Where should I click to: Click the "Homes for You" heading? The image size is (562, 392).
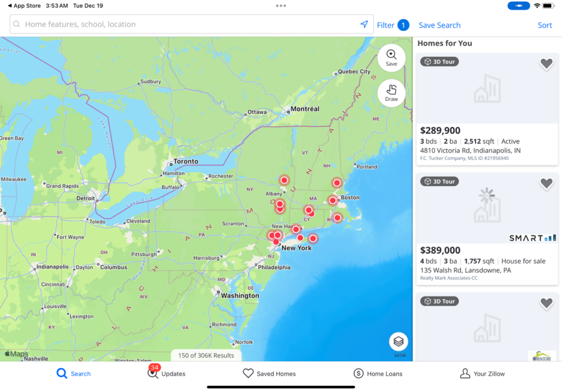coord(445,43)
